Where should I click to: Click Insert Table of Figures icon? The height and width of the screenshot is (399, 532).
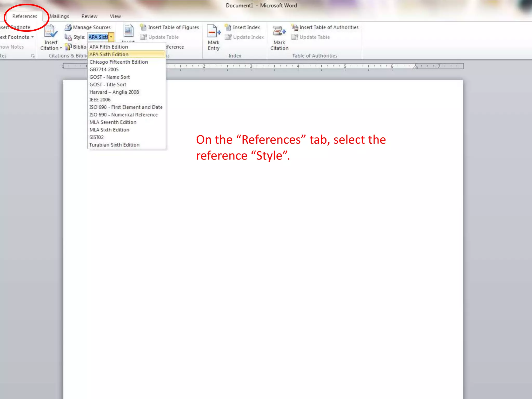[143, 27]
